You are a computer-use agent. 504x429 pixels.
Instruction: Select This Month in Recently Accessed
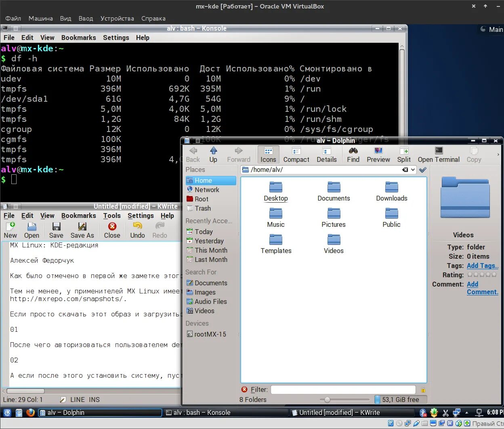211,250
